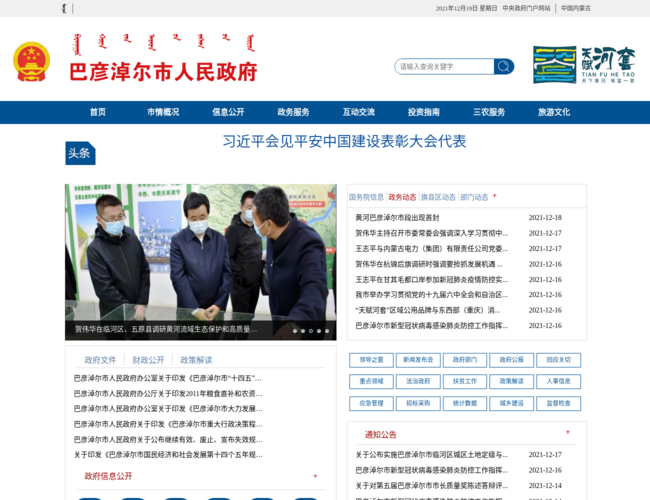This screenshot has height=500, width=650.
Task: Open the 中国内蒙古 top link
Action: coord(576,8)
